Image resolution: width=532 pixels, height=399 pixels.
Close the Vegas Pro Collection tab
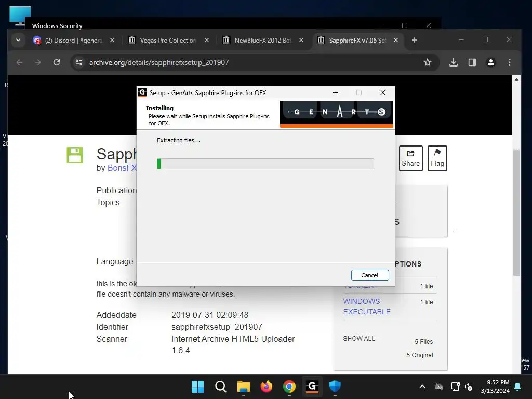[x=207, y=41]
